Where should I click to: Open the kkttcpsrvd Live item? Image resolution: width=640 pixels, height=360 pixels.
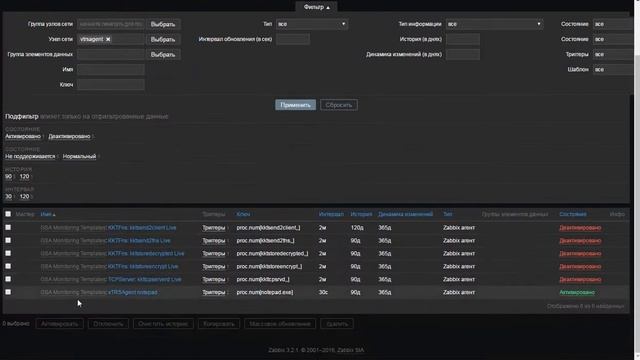pos(144,279)
